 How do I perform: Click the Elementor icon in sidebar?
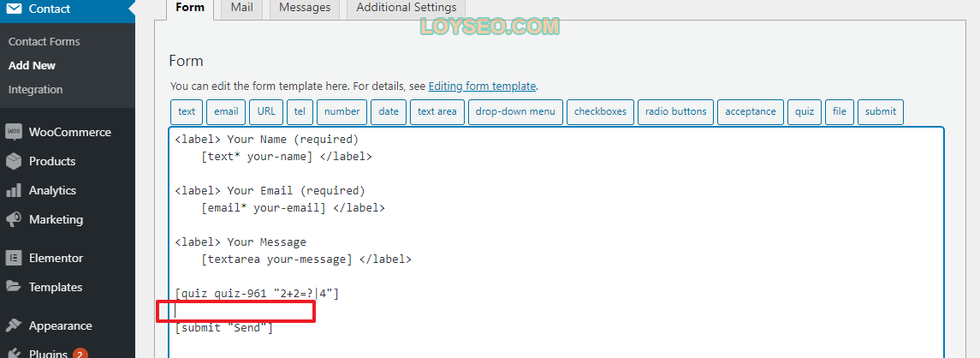click(14, 258)
